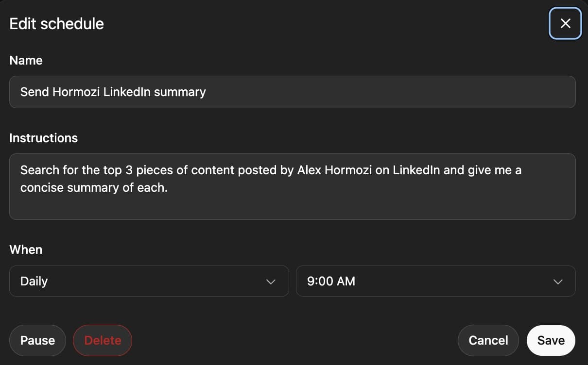Open the Daily frequency dropdown
The width and height of the screenshot is (588, 365).
149,281
